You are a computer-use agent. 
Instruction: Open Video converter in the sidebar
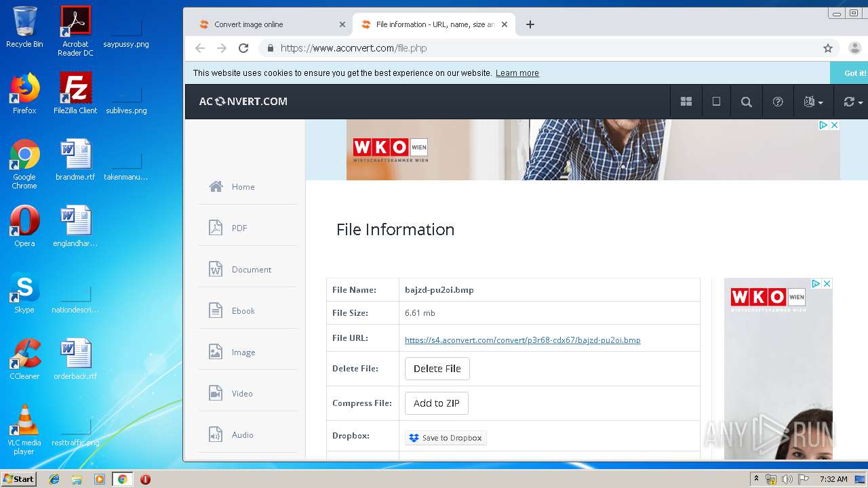pos(242,394)
